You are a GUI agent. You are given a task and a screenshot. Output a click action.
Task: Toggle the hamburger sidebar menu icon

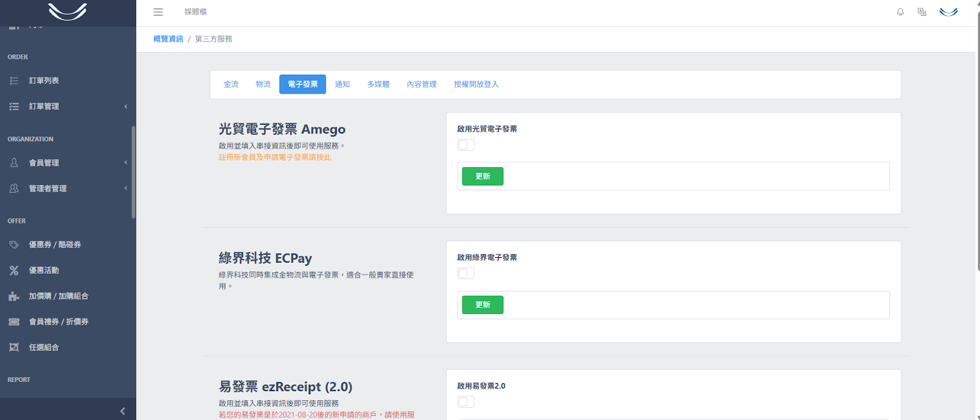coord(158,12)
